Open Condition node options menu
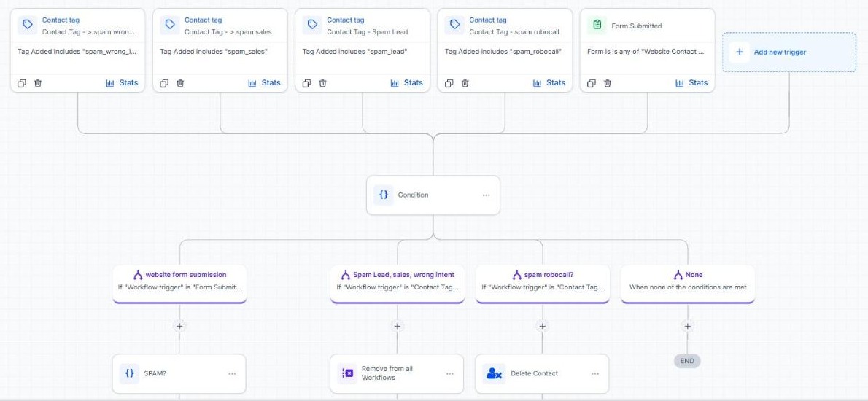The image size is (868, 401). (x=486, y=195)
